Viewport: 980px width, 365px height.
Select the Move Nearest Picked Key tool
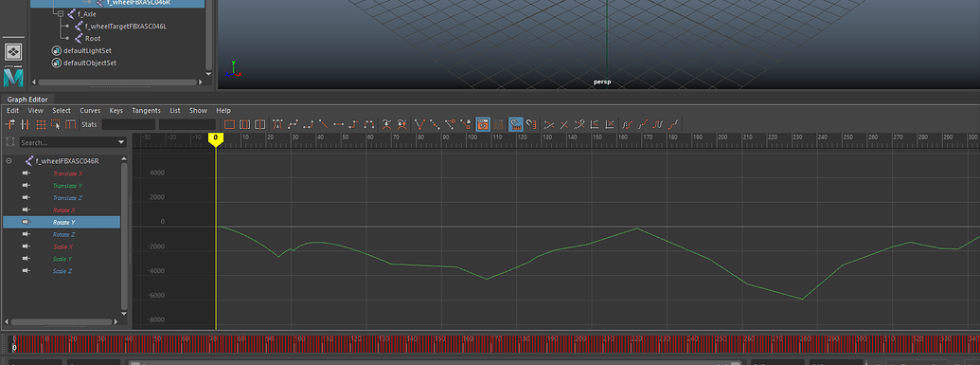10,124
